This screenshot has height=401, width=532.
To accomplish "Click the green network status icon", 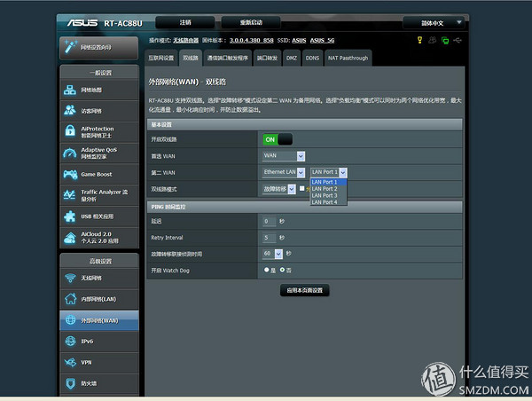I will pyautogui.click(x=445, y=41).
